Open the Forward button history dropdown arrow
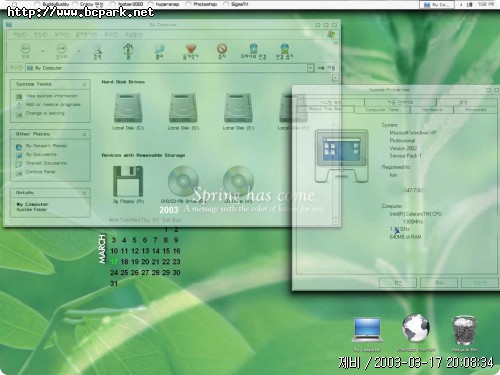 coord(79,51)
